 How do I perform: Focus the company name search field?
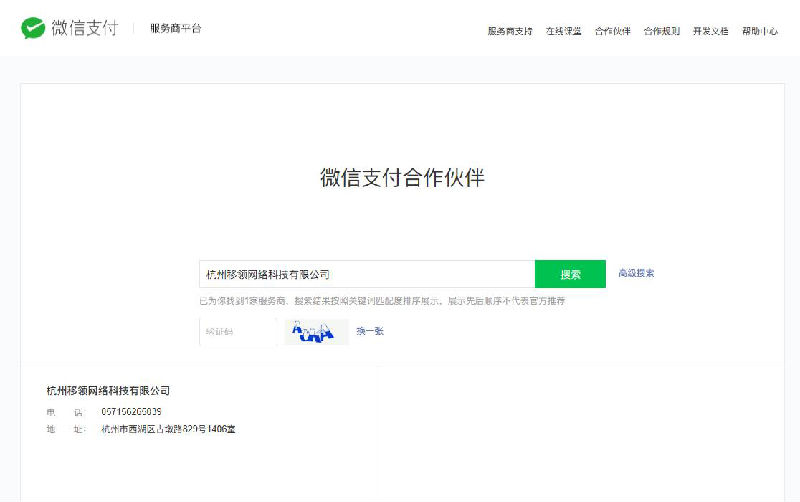367,274
